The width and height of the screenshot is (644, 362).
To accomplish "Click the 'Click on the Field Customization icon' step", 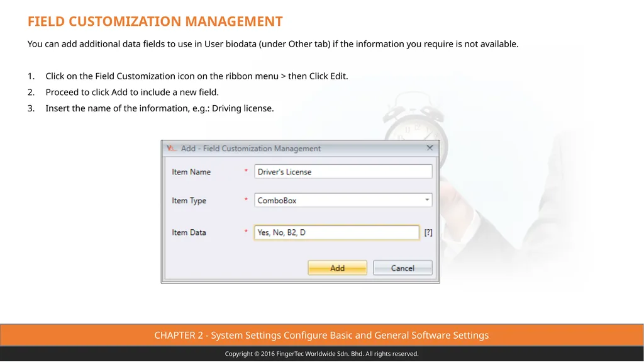I will (x=197, y=76).
